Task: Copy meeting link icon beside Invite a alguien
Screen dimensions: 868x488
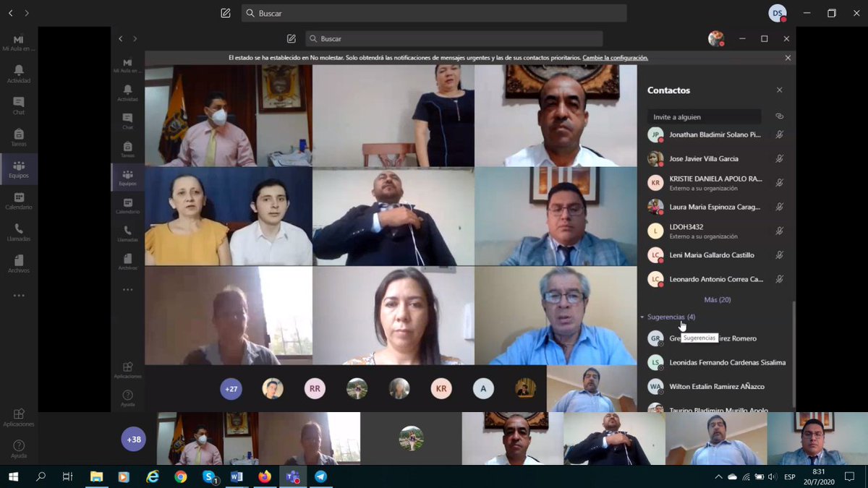Action: 779,116
